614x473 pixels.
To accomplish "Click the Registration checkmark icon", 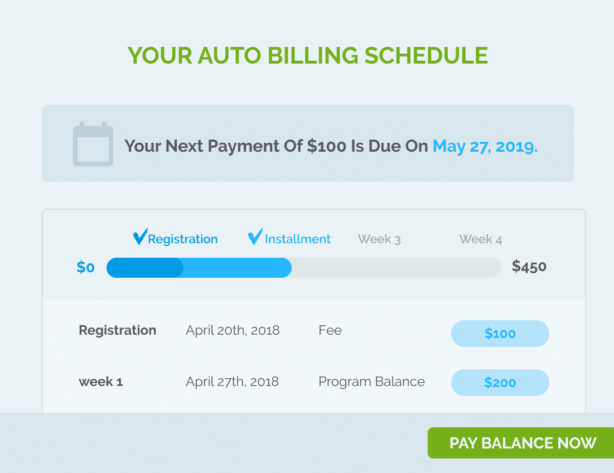I will pyautogui.click(x=140, y=237).
